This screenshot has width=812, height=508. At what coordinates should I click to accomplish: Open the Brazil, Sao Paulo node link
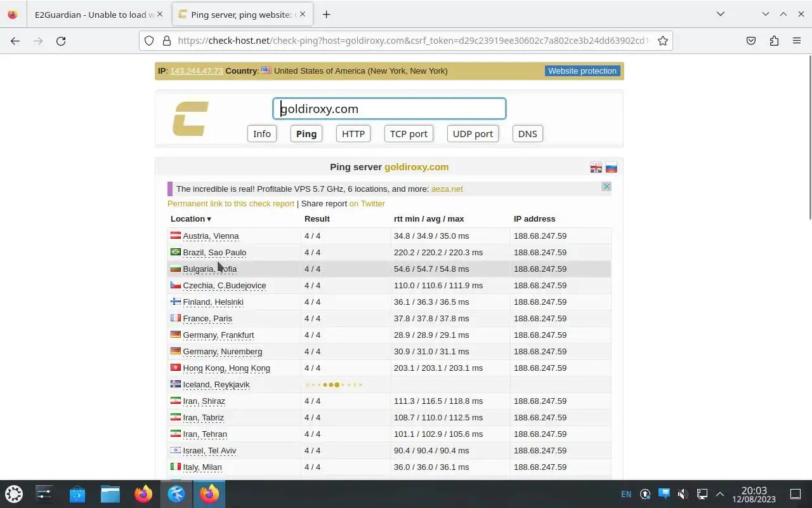[214, 253]
